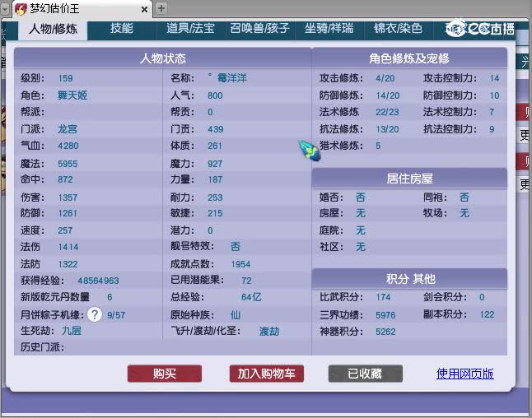Image resolution: width=532 pixels, height=418 pixels.
Task: Click the 魔力 value 927
Action: coord(215,164)
